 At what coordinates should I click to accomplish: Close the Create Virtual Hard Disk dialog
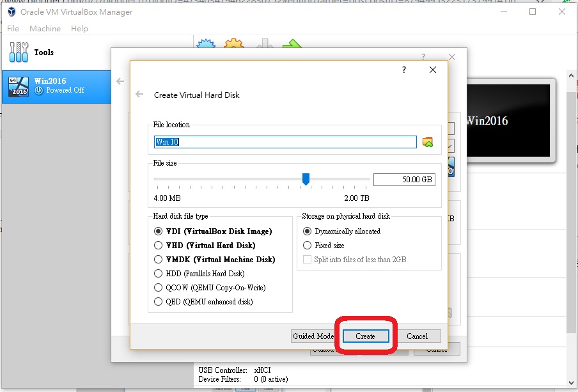tap(433, 70)
